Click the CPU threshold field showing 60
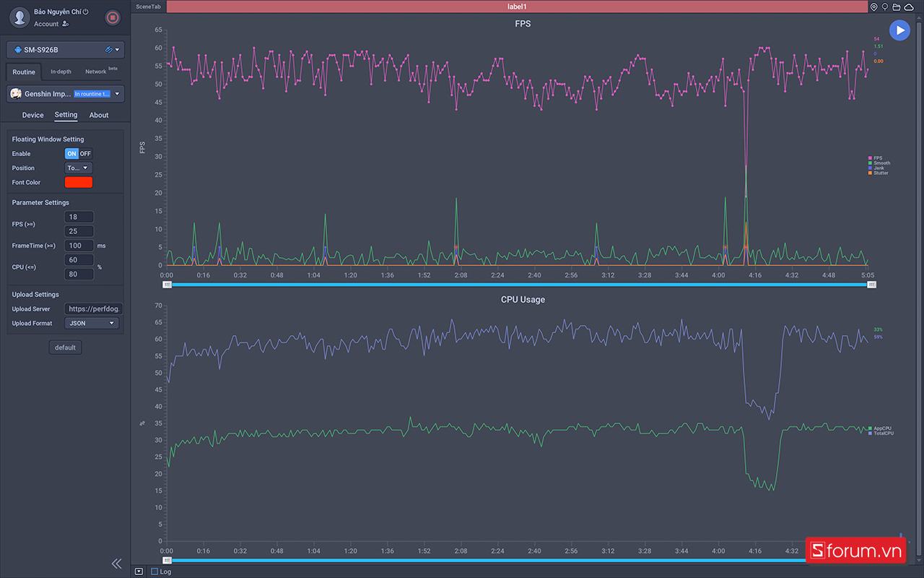The height and width of the screenshot is (578, 924). 79,260
